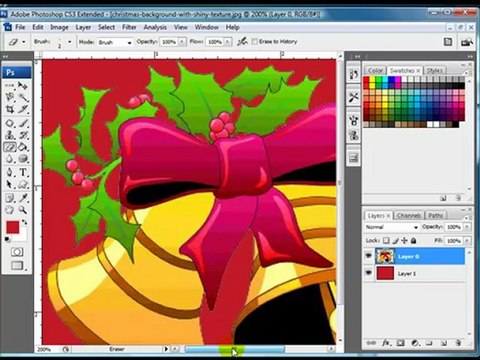
Task: Select the Type tool
Action: (23, 172)
